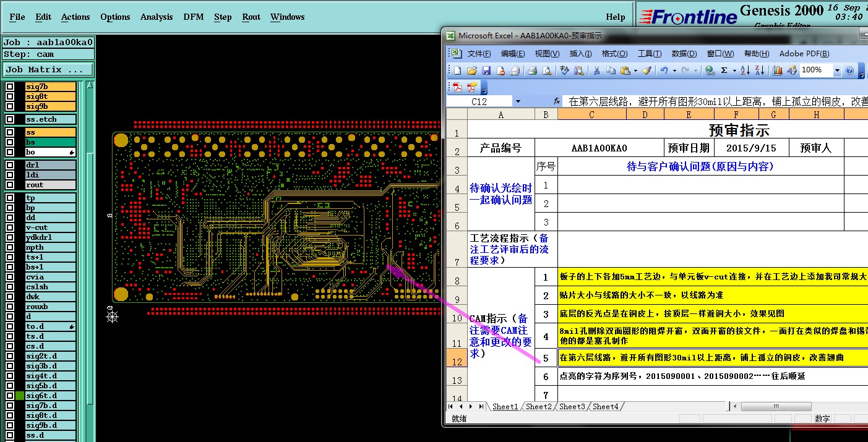This screenshot has height=442, width=868.
Task: Click the Excel Help question mark icon
Action: (849, 70)
